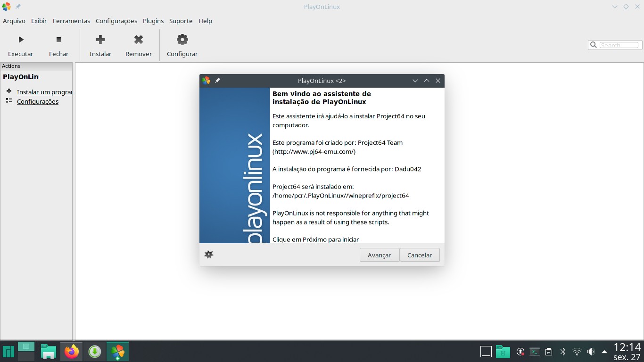Open the file manager from the taskbar

(48, 352)
